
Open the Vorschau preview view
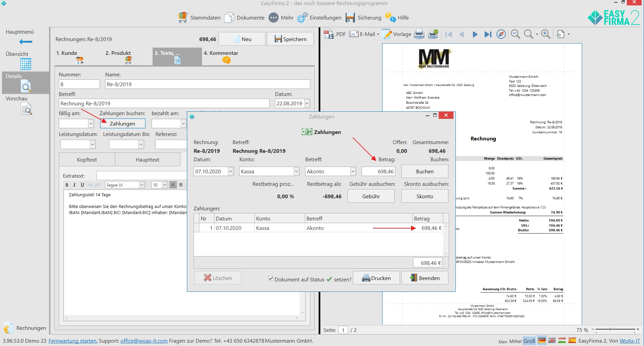coord(26,109)
